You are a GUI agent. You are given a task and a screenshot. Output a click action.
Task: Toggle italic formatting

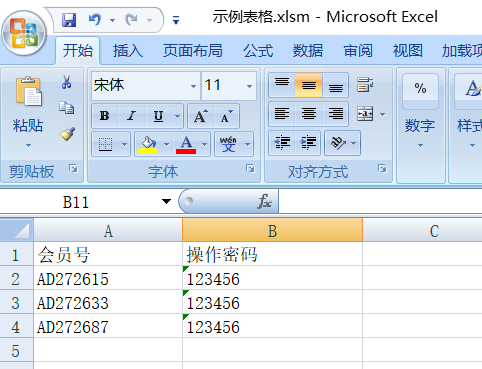point(132,116)
